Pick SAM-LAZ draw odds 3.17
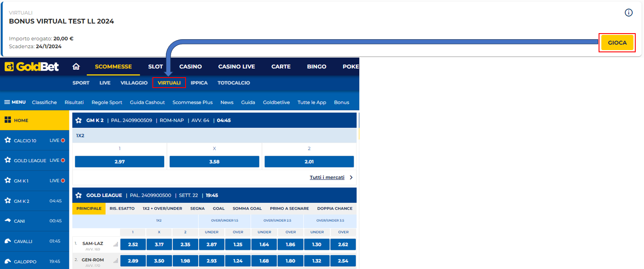 (159, 245)
